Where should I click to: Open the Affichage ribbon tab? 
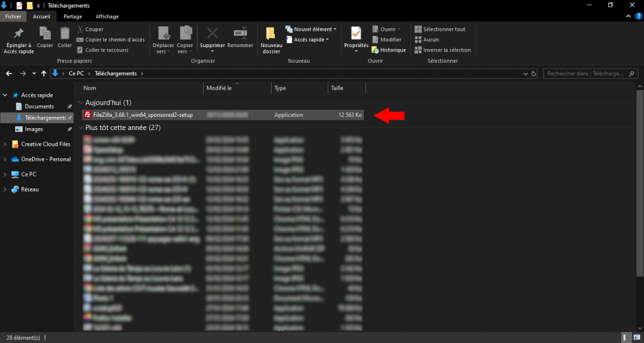[107, 16]
